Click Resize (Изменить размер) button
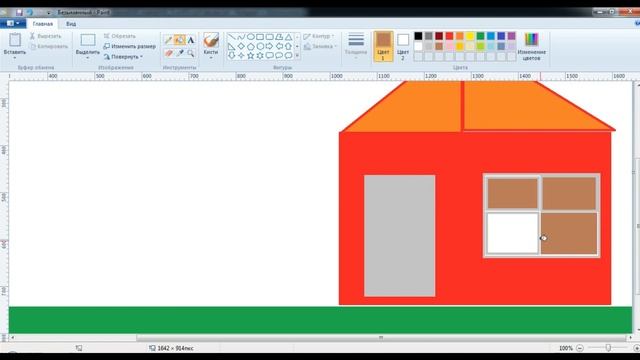 point(130,47)
